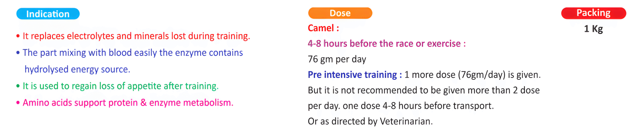Click the blue "Pre intensive training :" label
644x140 pixels.
(x=355, y=75)
